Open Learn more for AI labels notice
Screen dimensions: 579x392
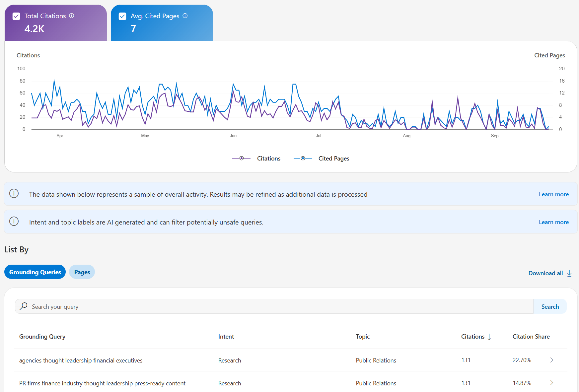(x=553, y=222)
